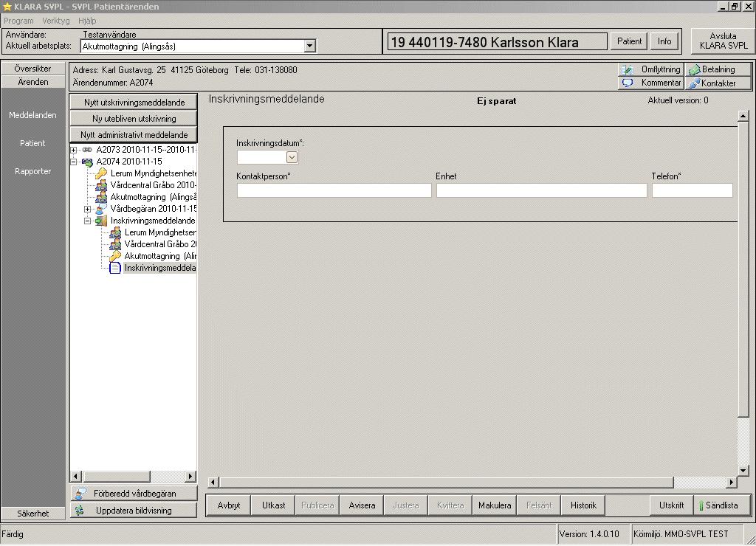Collapse the Inskrivningsmeddelande tree node

(87, 221)
